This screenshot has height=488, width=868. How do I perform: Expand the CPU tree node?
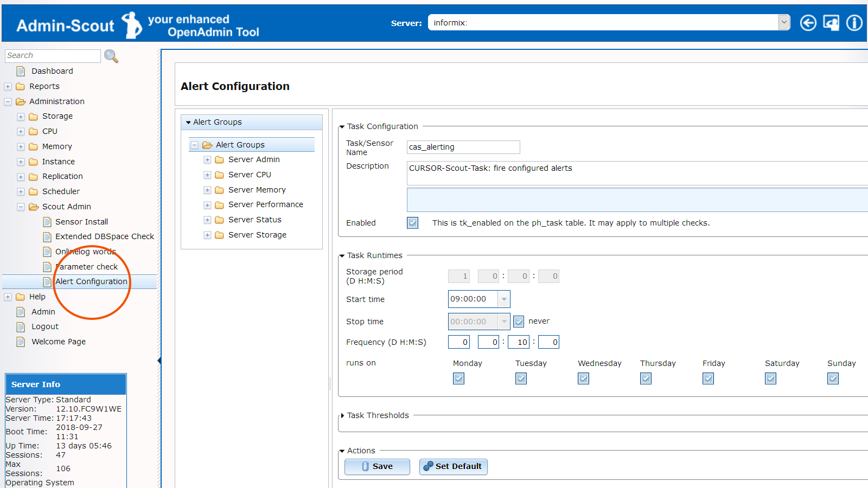[21, 131]
